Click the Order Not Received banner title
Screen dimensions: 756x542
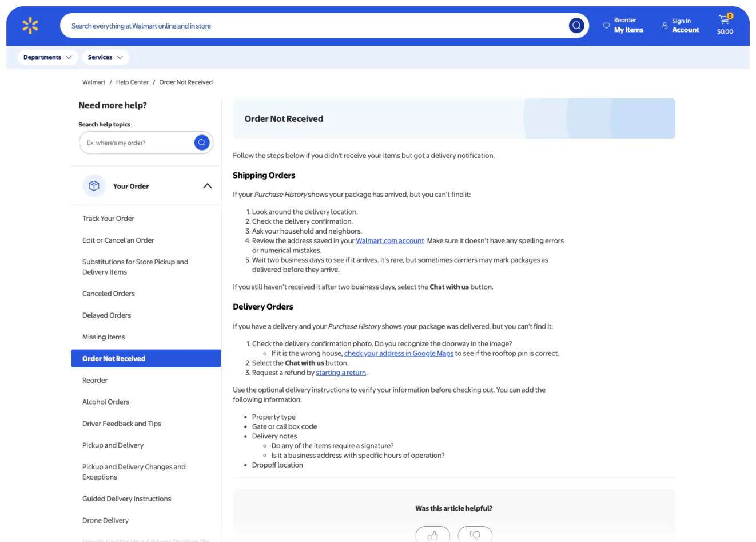[284, 119]
